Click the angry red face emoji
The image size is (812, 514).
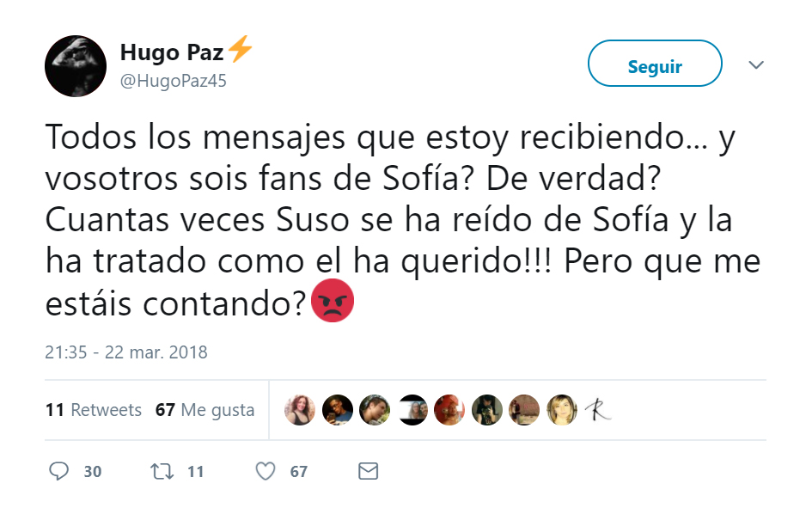(332, 304)
